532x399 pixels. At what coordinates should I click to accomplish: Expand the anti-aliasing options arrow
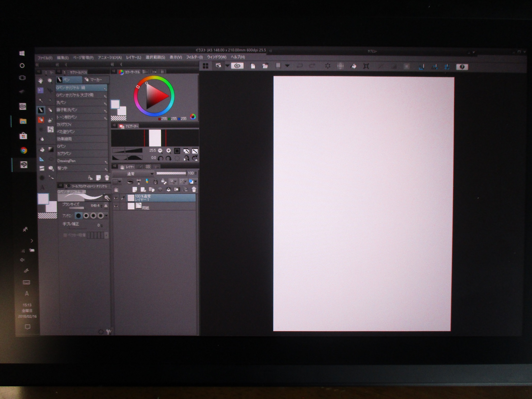pyautogui.click(x=106, y=216)
